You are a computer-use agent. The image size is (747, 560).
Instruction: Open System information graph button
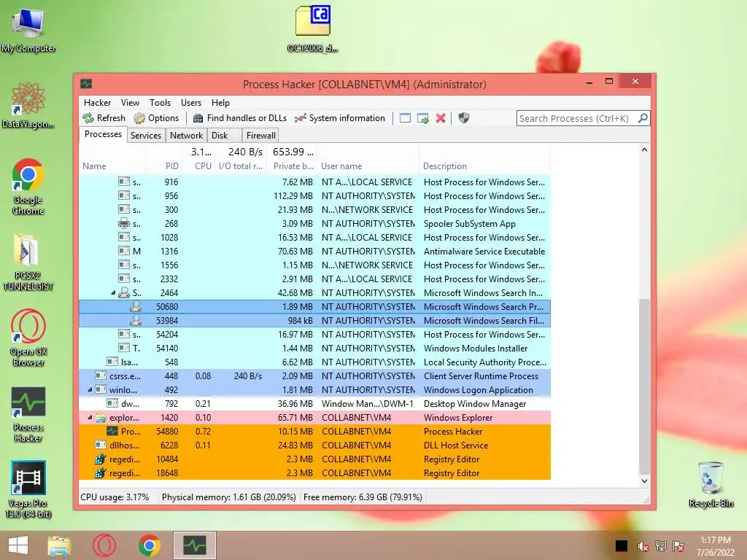point(340,118)
